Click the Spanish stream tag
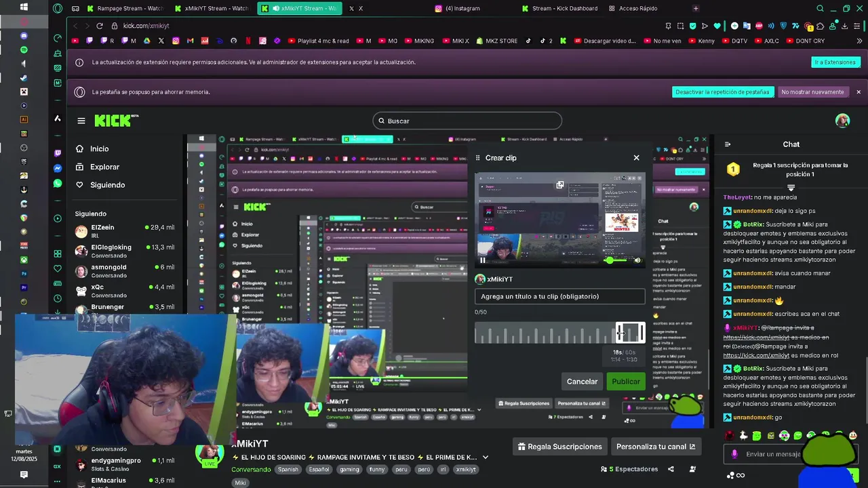 [288, 469]
